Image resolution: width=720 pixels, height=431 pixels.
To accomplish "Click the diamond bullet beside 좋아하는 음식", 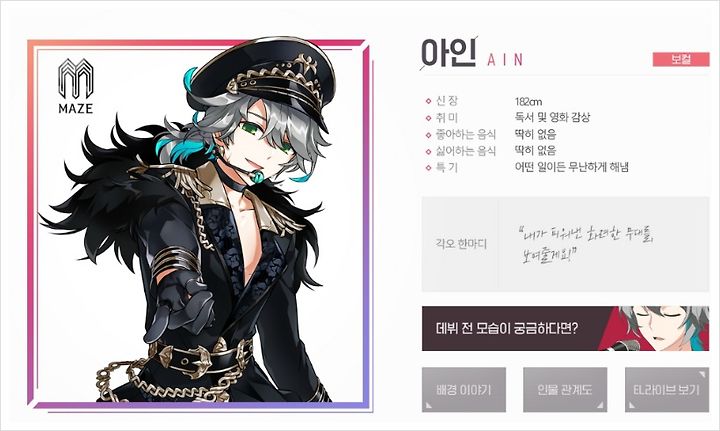I will tap(428, 135).
